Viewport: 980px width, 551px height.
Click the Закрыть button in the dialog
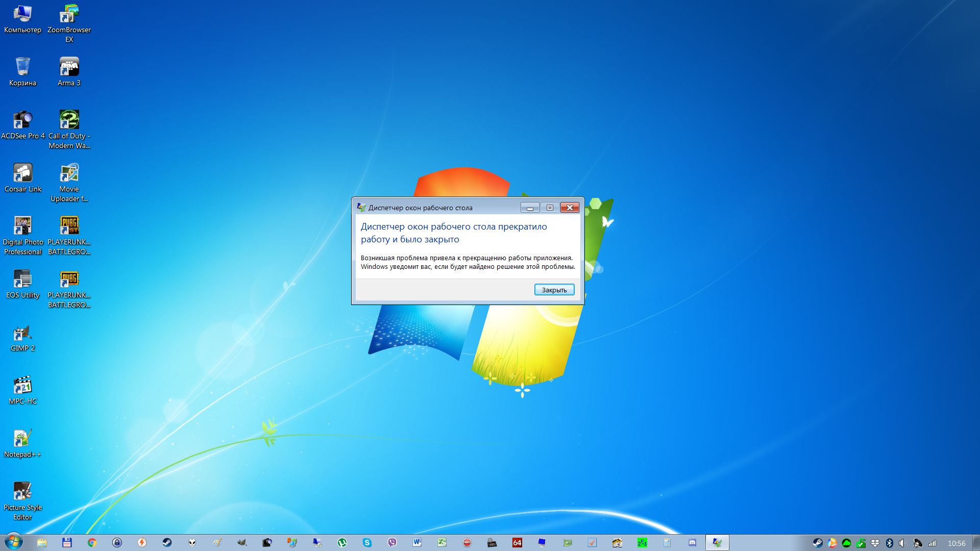tap(554, 290)
